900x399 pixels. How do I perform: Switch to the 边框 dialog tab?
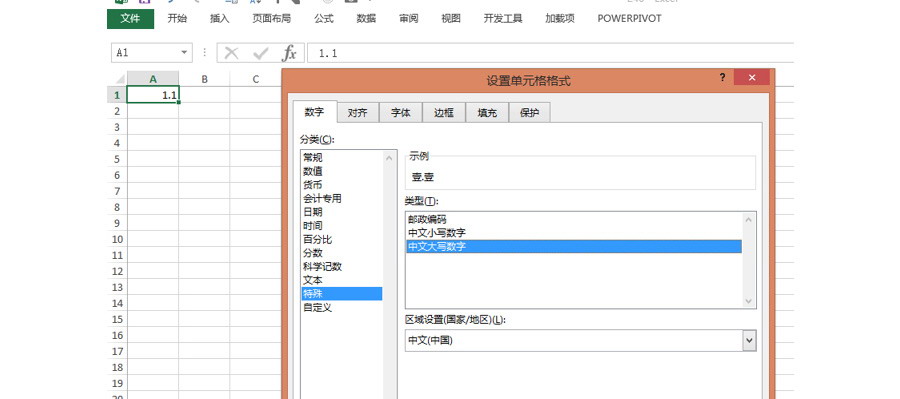(444, 113)
